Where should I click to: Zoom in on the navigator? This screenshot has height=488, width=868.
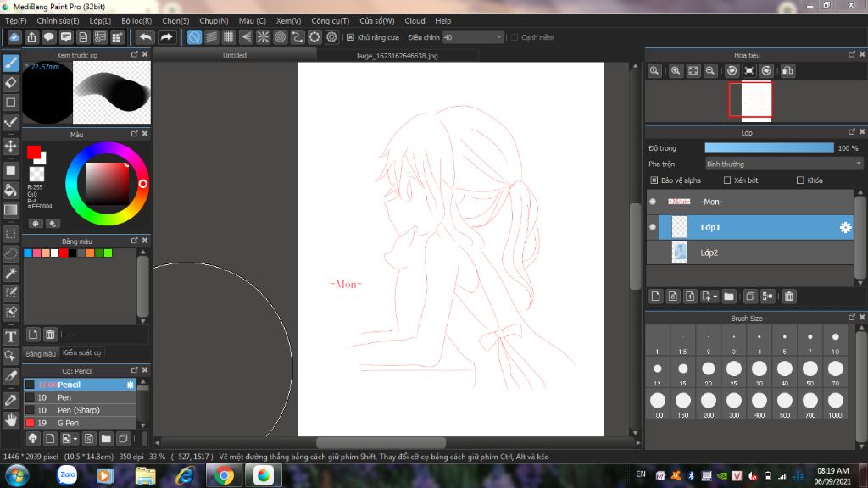click(x=676, y=71)
